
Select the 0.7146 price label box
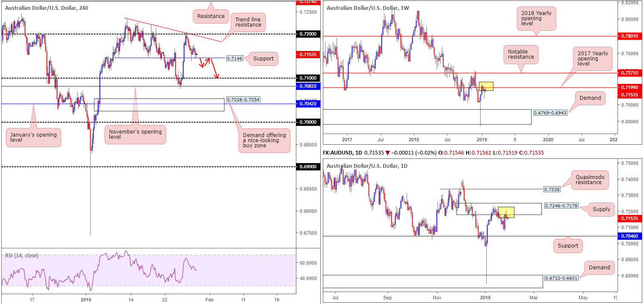point(234,58)
